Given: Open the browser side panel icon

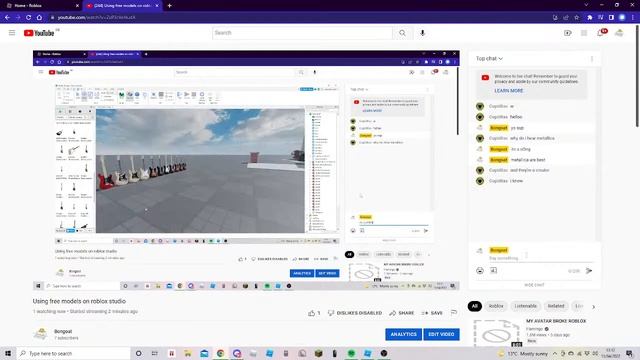Looking at the screenshot, I should [x=611, y=17].
